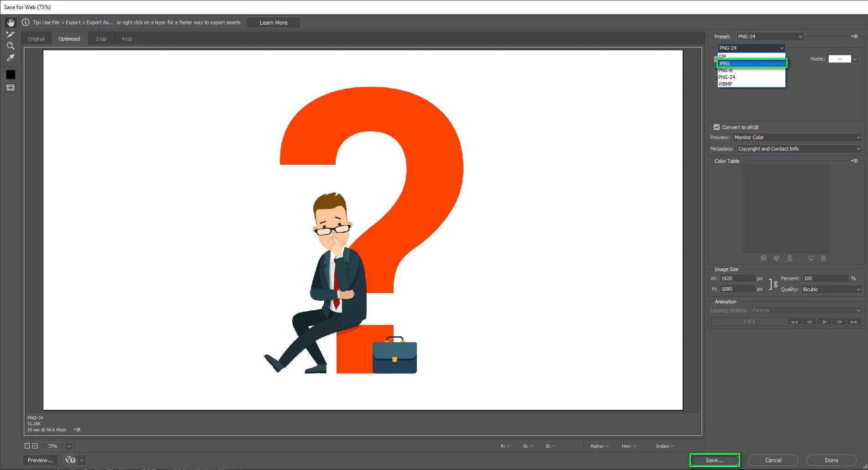Viewport: 868px width, 470px height.
Task: Go to first animation frame
Action: coord(794,322)
